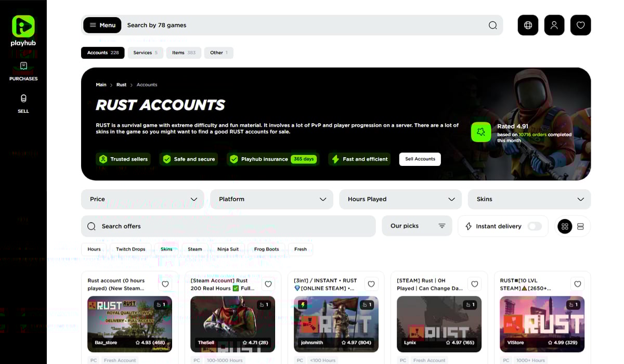Expand the Platform filter

[271, 199]
